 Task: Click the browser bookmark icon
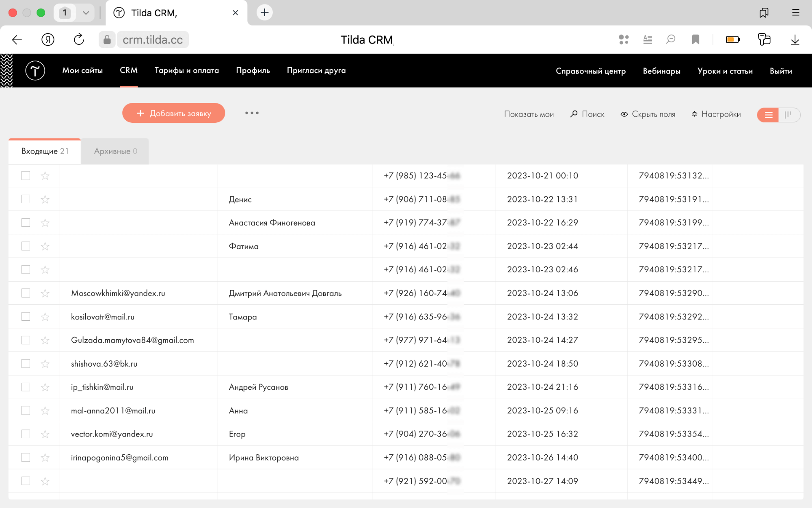coord(695,39)
